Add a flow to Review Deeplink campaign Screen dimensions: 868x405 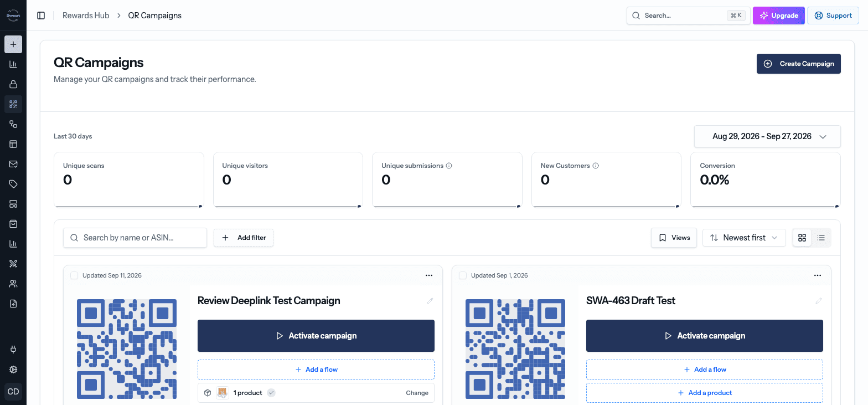click(316, 370)
